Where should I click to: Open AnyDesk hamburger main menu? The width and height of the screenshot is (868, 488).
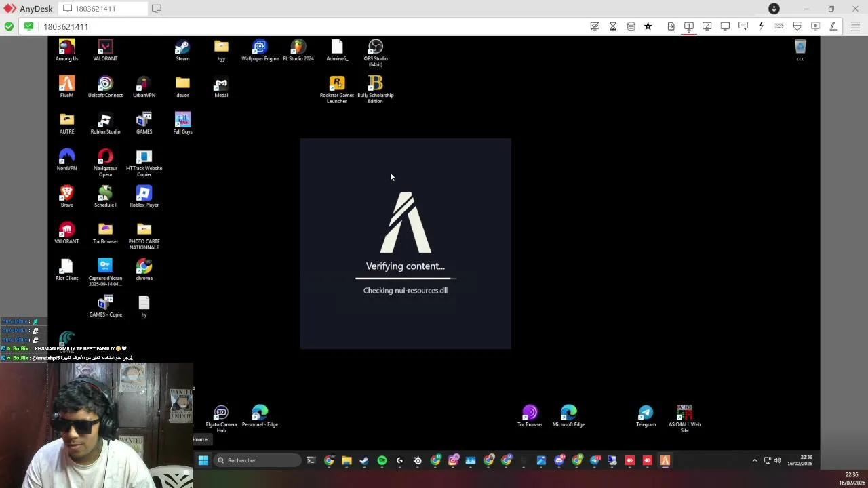(x=855, y=26)
